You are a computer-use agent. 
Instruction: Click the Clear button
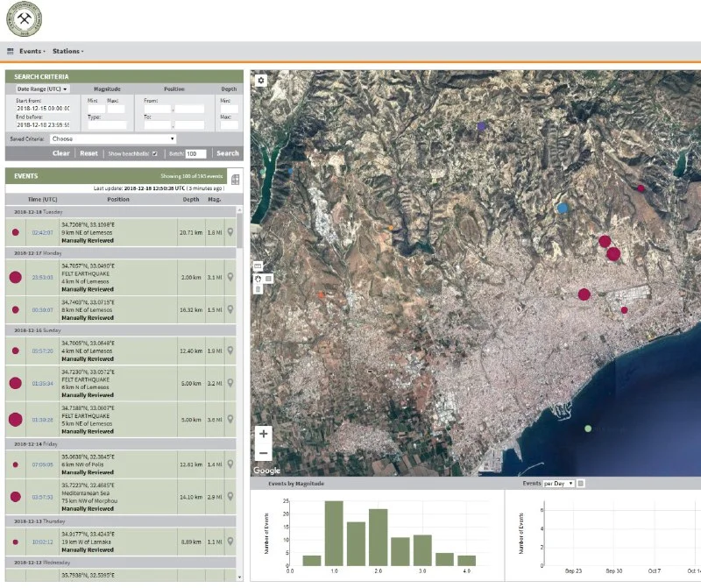click(x=60, y=153)
